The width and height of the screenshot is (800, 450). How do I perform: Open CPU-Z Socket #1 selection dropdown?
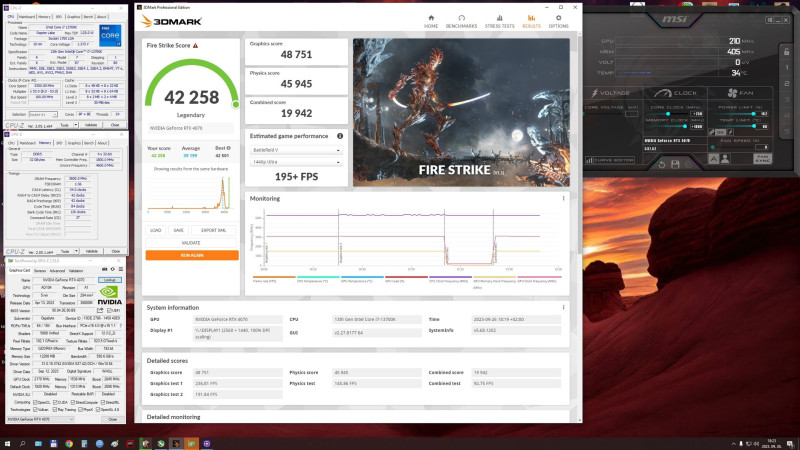click(x=43, y=114)
